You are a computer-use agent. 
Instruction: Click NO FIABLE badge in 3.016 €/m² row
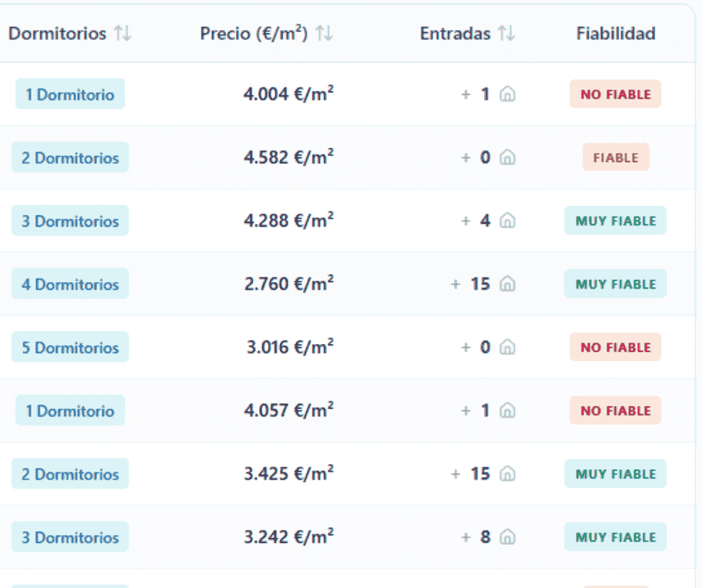(615, 348)
